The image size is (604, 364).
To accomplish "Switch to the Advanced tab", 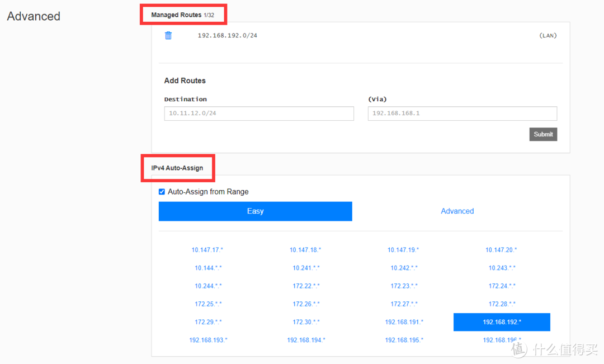I will [457, 211].
